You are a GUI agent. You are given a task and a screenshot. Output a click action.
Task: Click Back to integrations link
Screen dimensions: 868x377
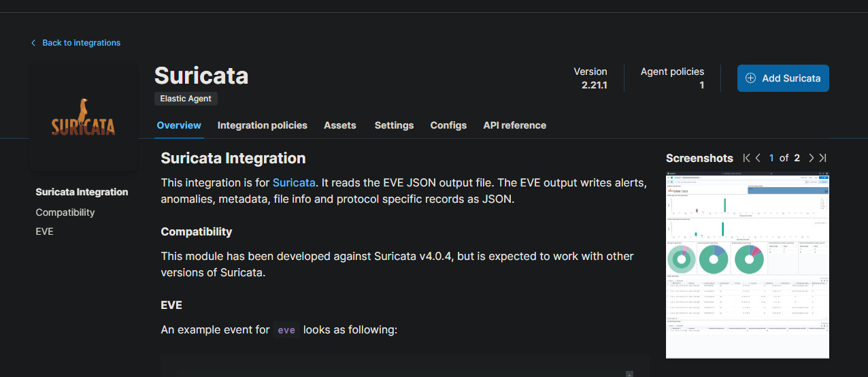click(81, 43)
